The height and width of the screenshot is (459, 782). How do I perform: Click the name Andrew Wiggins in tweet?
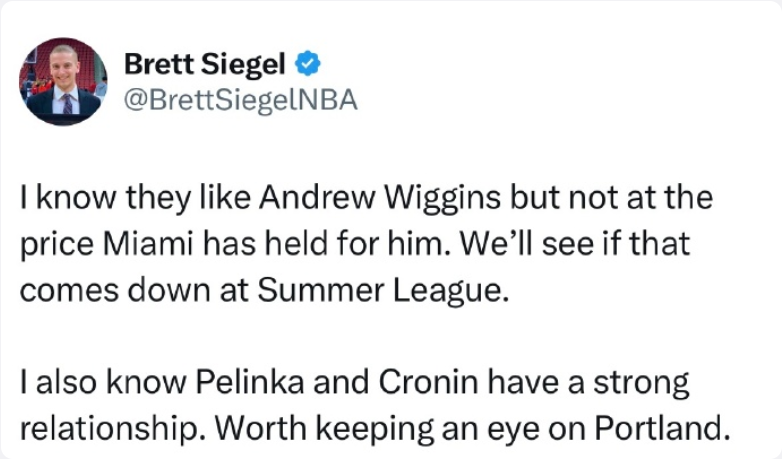tap(380, 198)
